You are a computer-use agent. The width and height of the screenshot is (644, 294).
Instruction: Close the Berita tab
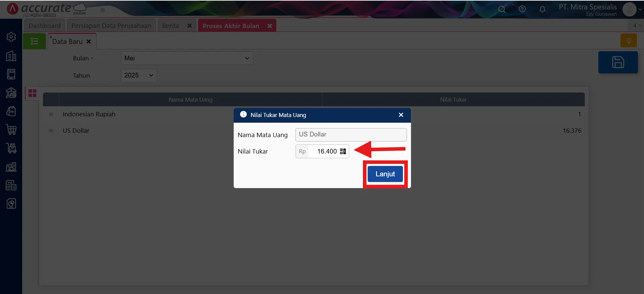pos(189,26)
